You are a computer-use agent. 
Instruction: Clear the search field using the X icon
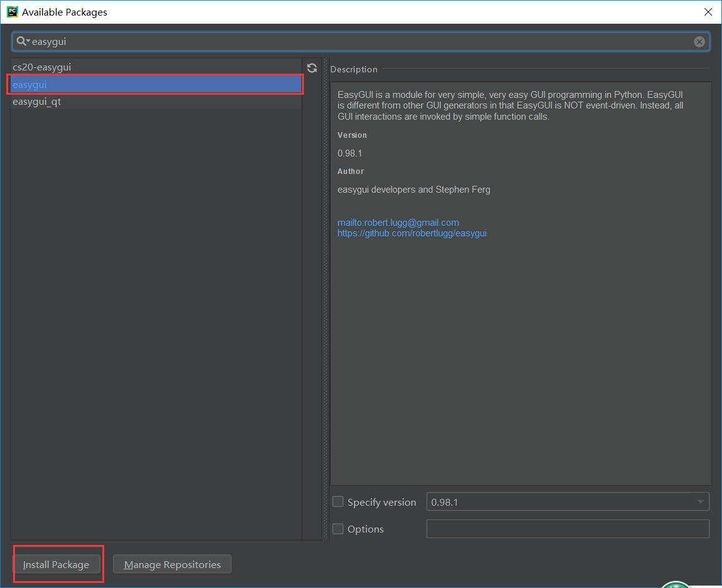click(699, 42)
